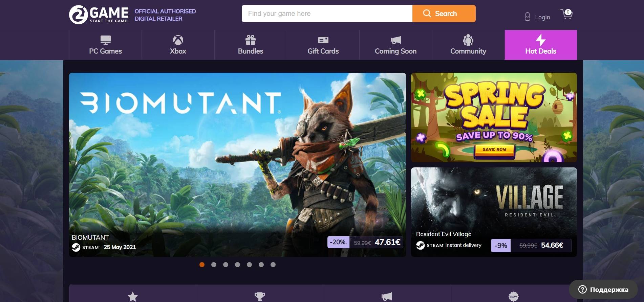Image resolution: width=644 pixels, height=302 pixels.
Task: Click the Community people icon
Action: point(468,40)
